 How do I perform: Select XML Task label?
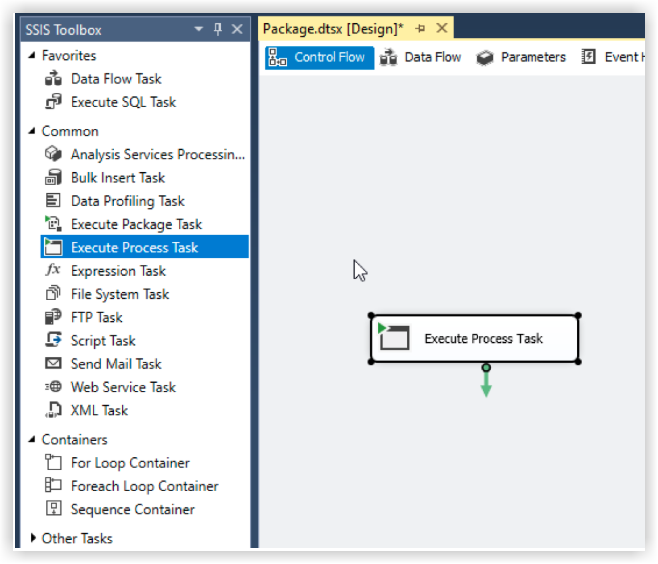[x=99, y=410]
